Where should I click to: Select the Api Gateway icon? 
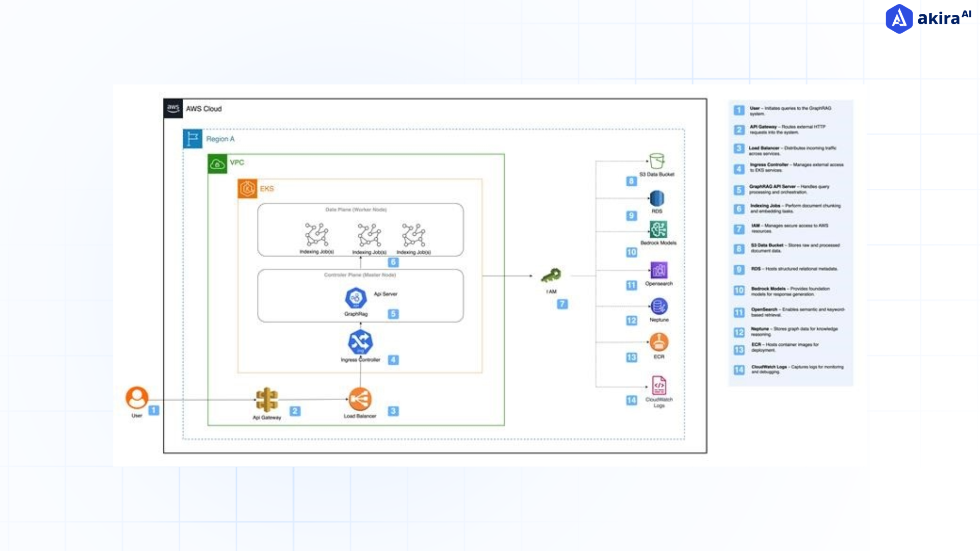(x=265, y=399)
